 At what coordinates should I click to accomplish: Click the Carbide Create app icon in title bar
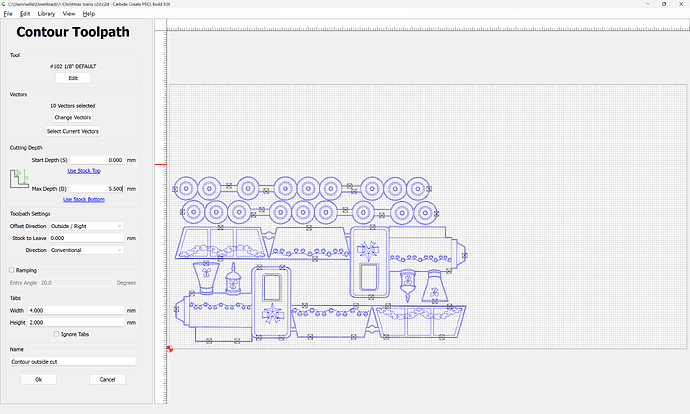pos(6,4)
